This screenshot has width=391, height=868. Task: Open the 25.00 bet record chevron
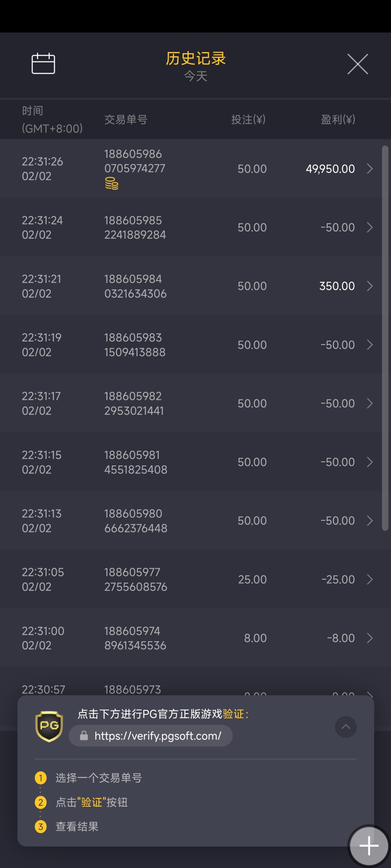pos(370,579)
